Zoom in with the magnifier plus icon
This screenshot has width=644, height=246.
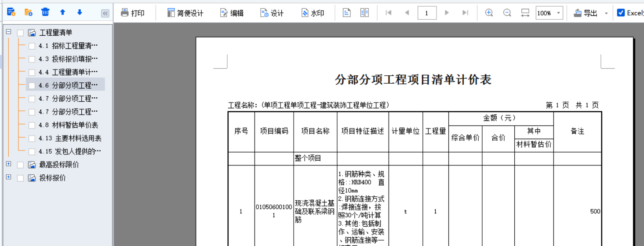[x=489, y=13]
